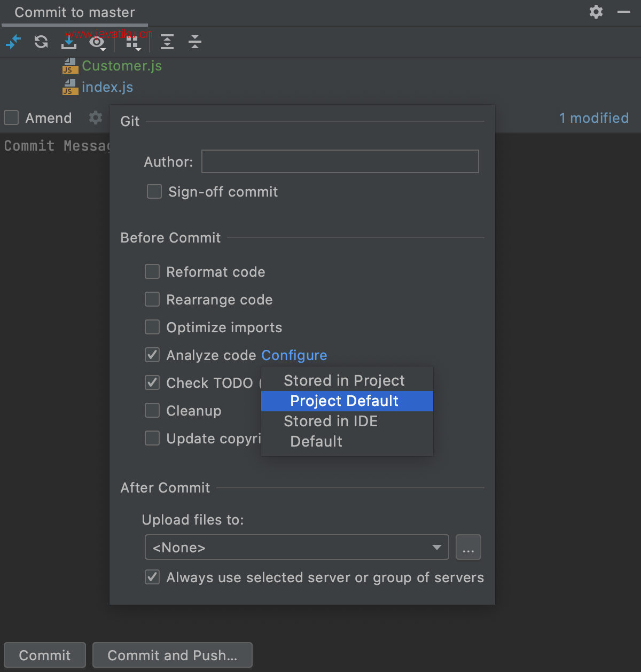Hide the Commit tool window
The width and height of the screenshot is (641, 672).
624,12
